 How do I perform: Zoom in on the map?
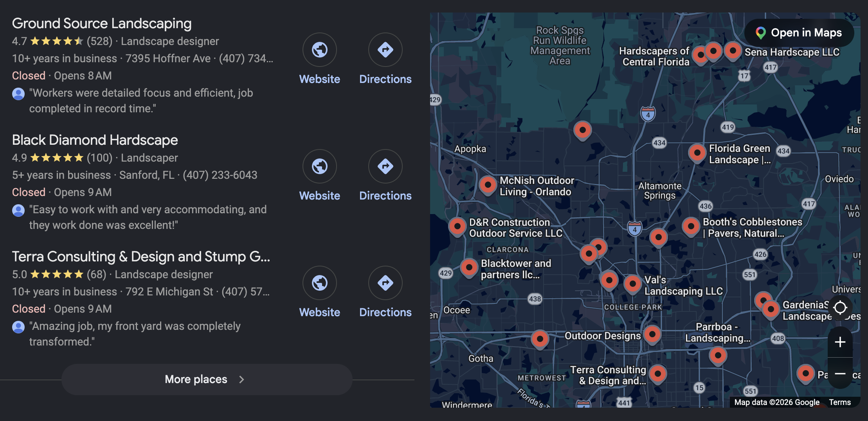coord(840,342)
